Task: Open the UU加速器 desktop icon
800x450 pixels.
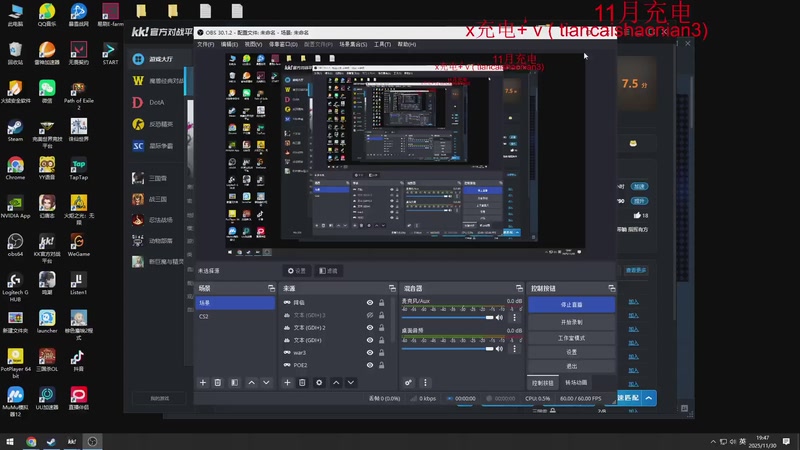Action: click(x=47, y=399)
